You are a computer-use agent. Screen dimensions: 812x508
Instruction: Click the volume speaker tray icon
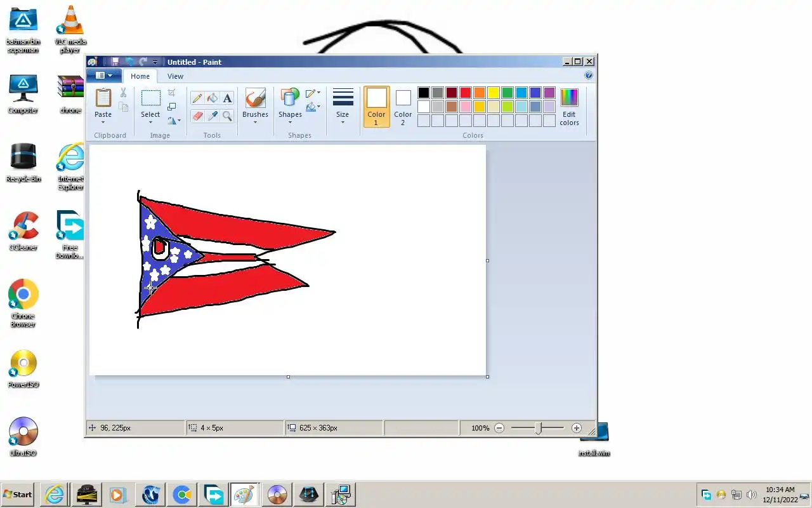click(x=752, y=495)
